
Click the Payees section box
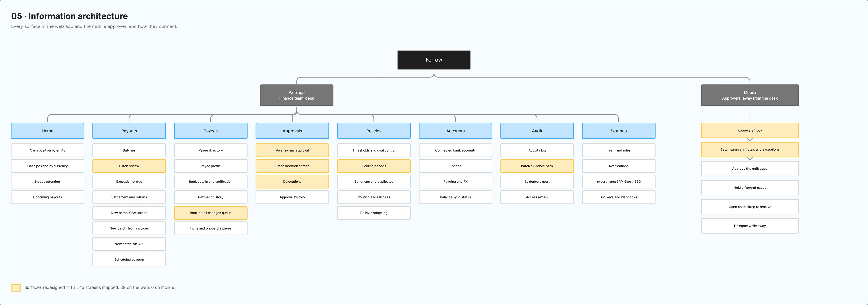[210, 131]
